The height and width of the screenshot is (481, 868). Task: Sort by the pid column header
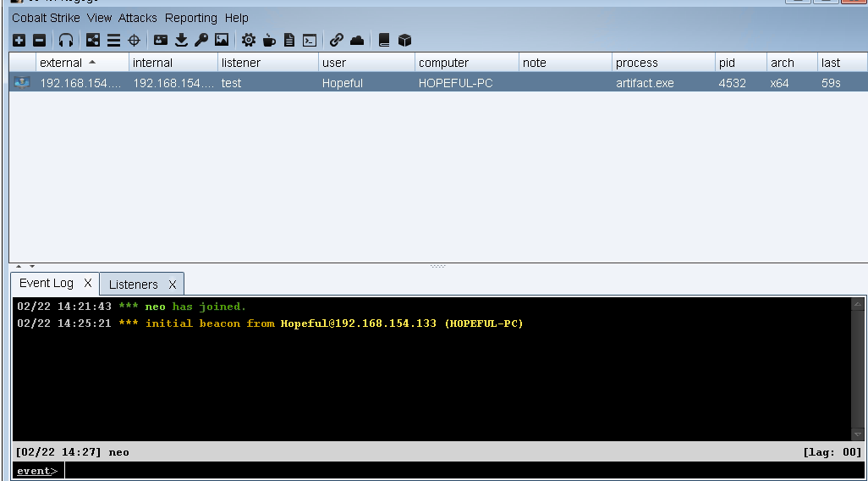tap(741, 63)
